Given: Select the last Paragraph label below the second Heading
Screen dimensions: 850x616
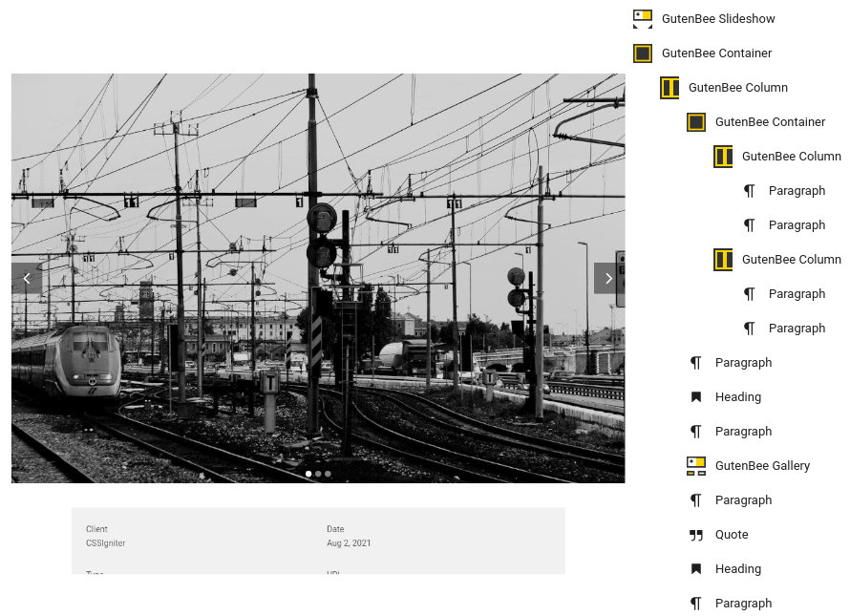Looking at the screenshot, I should pos(743,604).
